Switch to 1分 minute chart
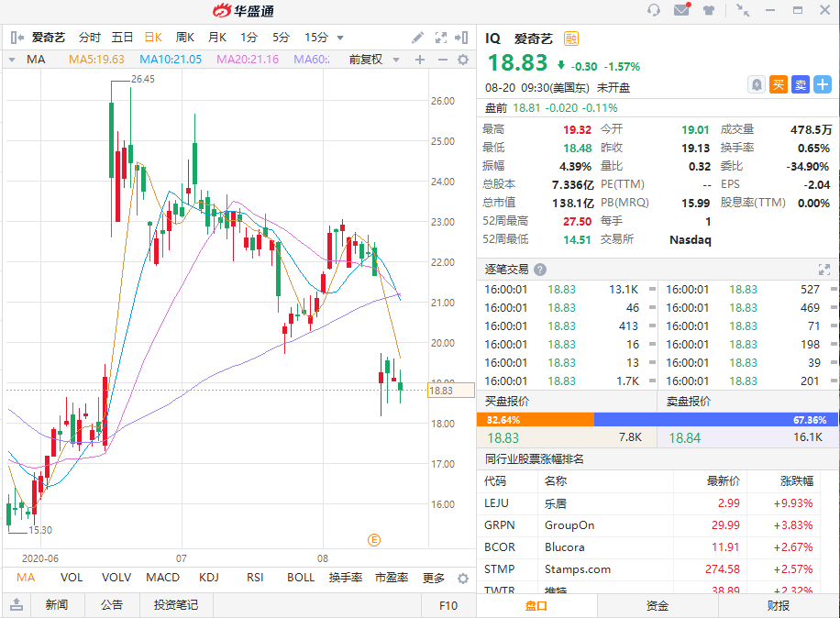The height and width of the screenshot is (618, 840). coord(249,38)
